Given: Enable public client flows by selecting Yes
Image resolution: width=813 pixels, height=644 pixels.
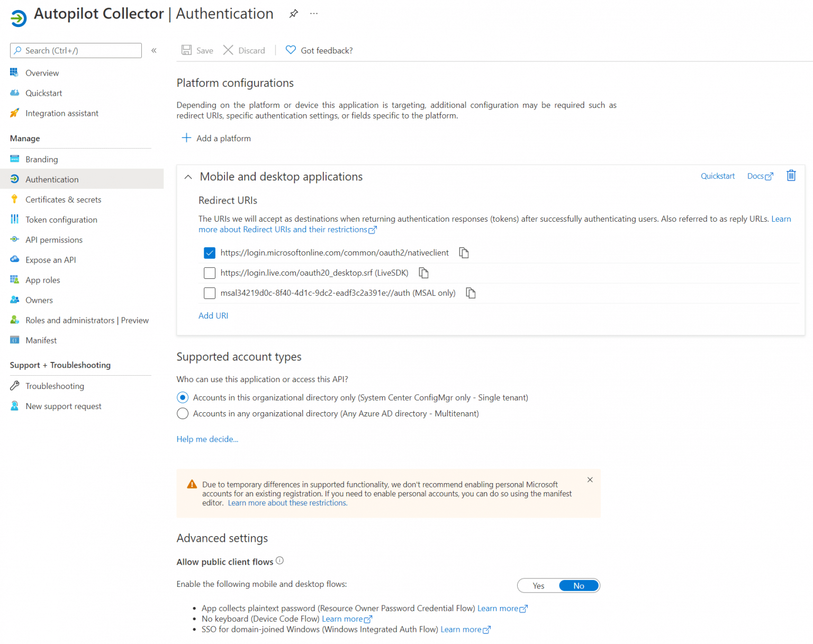Looking at the screenshot, I should click(538, 585).
